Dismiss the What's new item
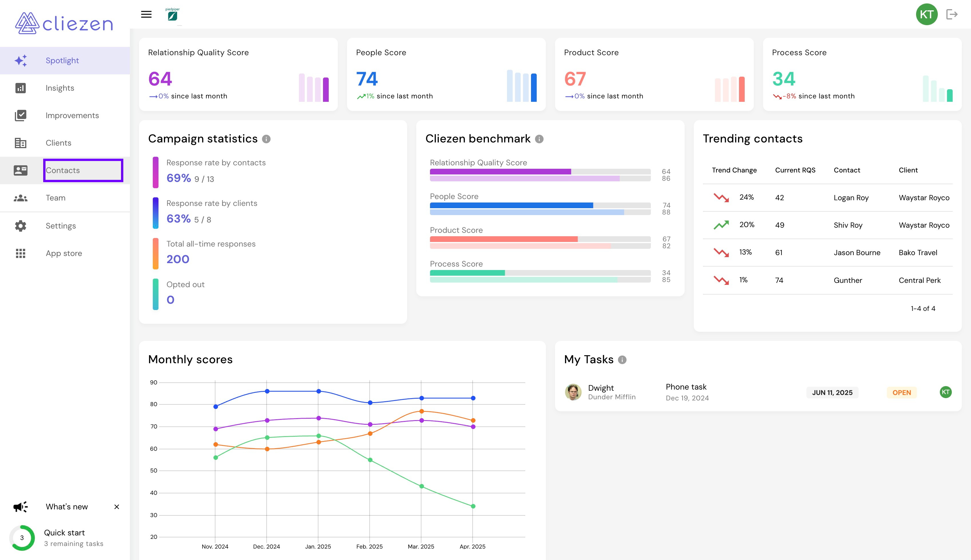Image resolution: width=971 pixels, height=560 pixels. pos(116,507)
